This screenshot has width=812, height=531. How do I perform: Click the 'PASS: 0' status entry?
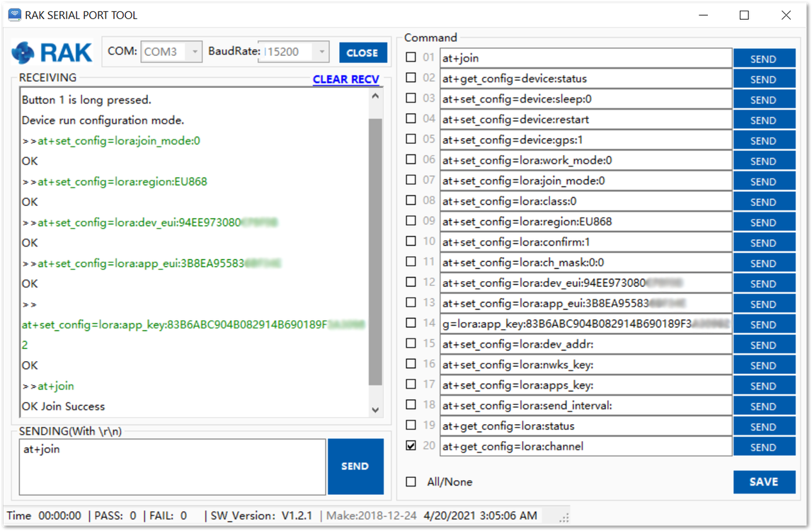point(115,516)
